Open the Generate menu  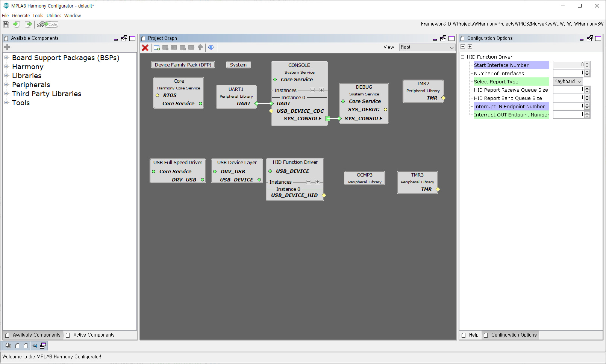(21, 16)
